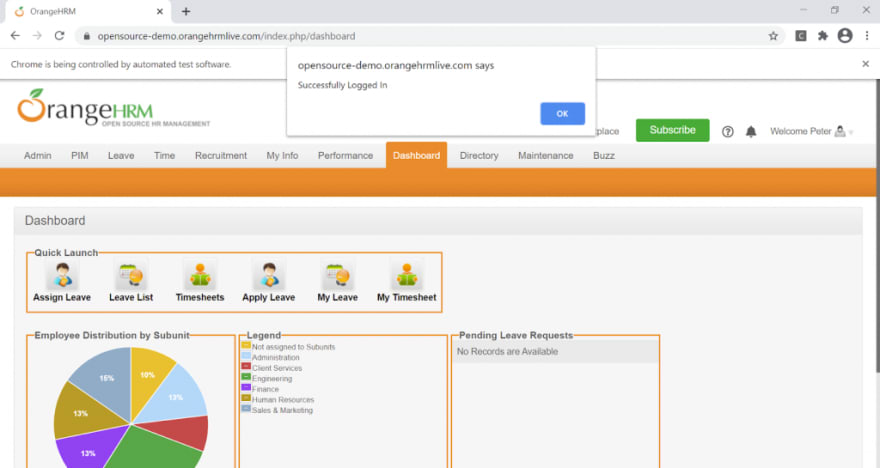Open the Recruitment menu
Image resolution: width=880 pixels, height=468 pixels.
[x=221, y=155]
